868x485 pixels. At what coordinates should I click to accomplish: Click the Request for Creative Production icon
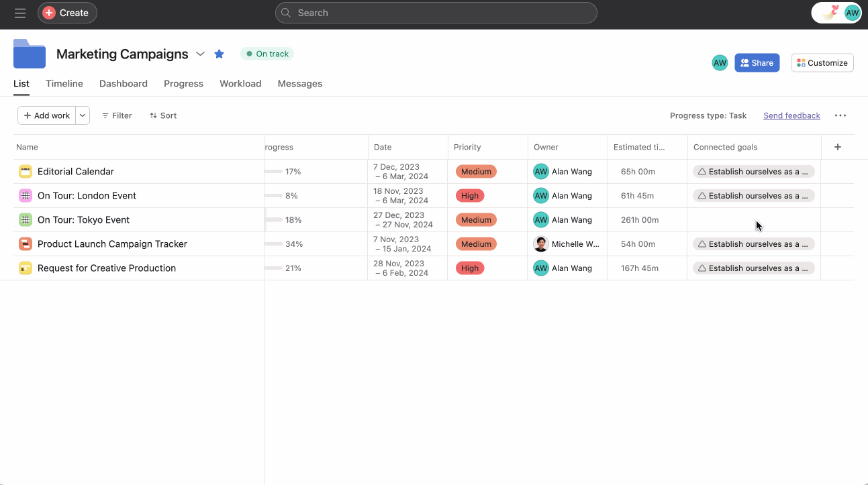point(26,268)
